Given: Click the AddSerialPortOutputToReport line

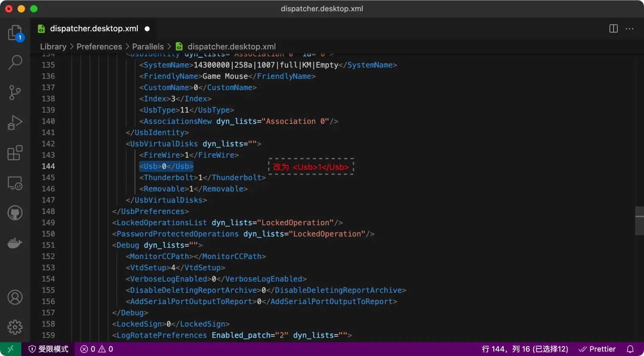Looking at the screenshot, I should tap(261, 302).
